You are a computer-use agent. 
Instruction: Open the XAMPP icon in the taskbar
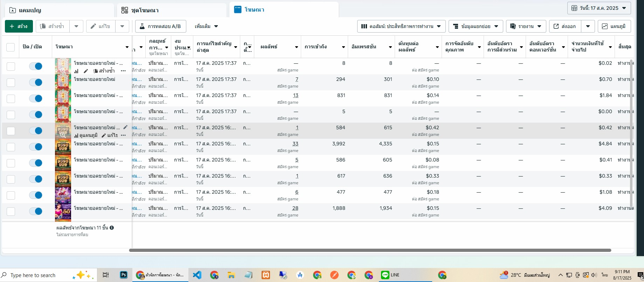point(266,275)
